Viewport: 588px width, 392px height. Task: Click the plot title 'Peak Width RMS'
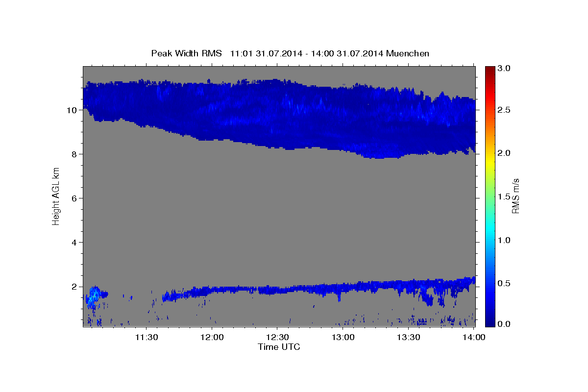coord(186,53)
